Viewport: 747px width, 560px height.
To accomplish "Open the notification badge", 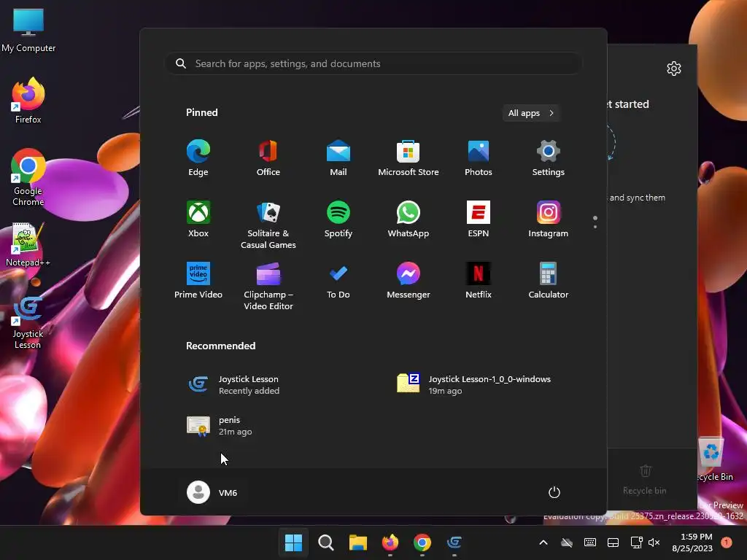I will (726, 542).
